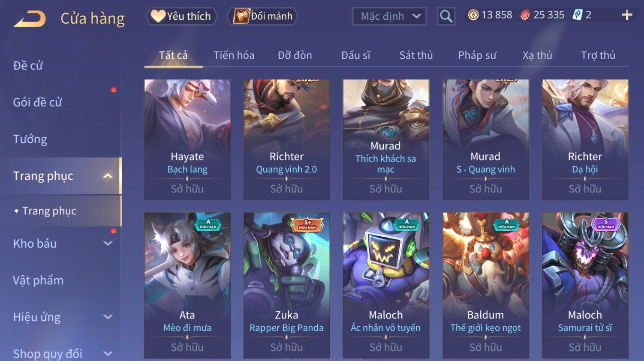Open the Mặc định sort dropdown
The image size is (644, 361).
point(389,17)
